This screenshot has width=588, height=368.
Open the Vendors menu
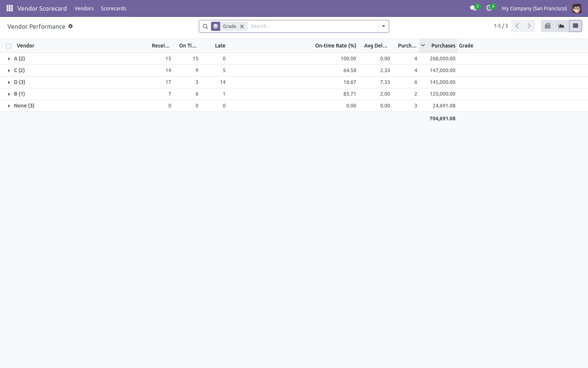coord(84,8)
